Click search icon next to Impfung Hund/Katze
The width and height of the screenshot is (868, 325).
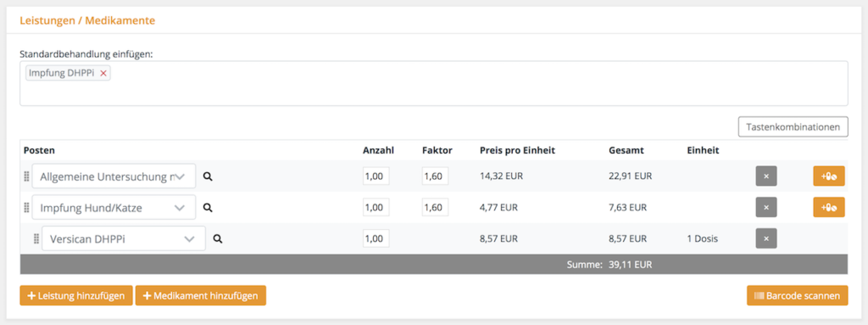point(208,207)
